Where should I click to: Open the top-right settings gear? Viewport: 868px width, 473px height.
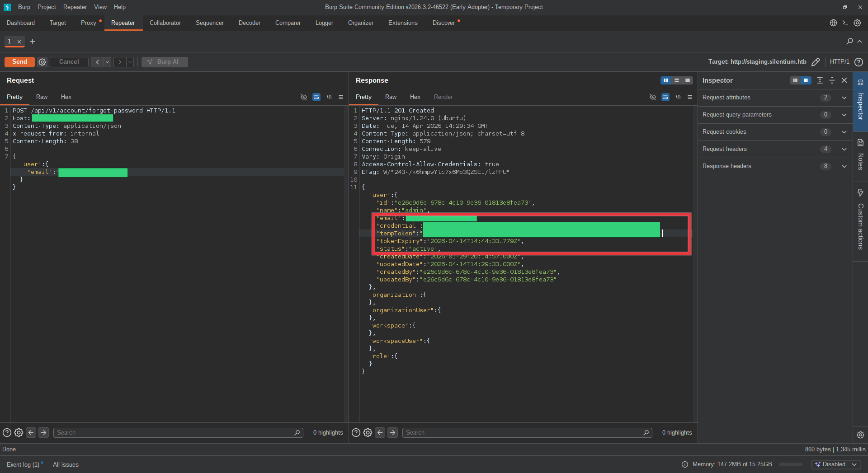(857, 23)
